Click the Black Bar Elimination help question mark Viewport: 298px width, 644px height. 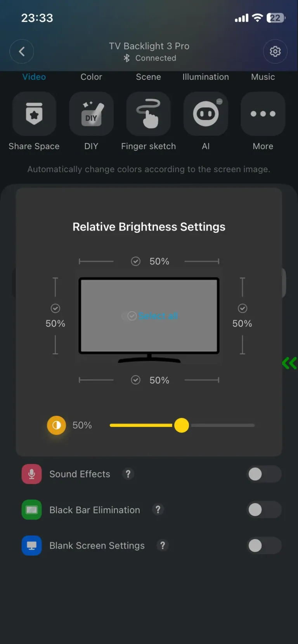coord(158,510)
